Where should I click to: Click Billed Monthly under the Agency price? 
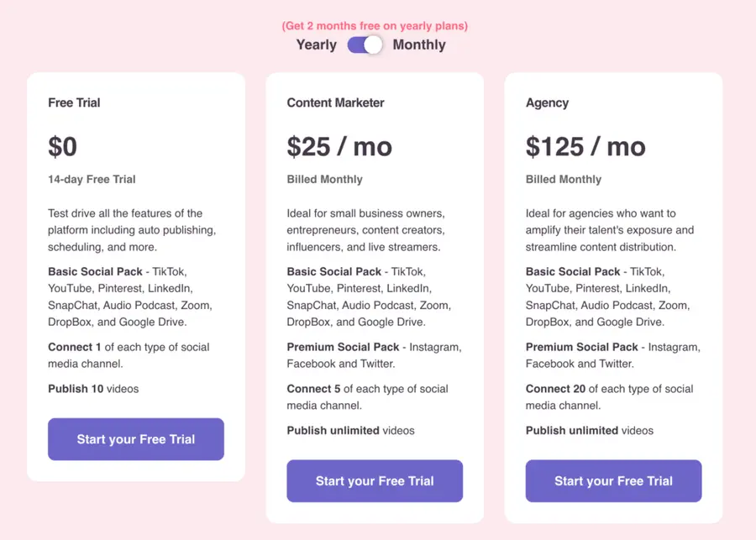coord(564,179)
